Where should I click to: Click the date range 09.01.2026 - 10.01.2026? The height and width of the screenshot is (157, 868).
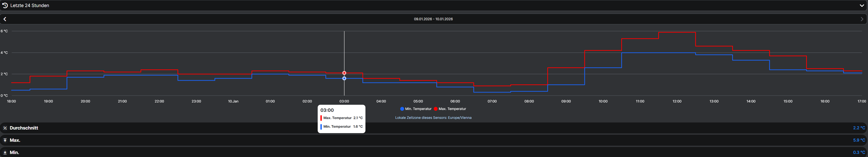tap(433, 19)
